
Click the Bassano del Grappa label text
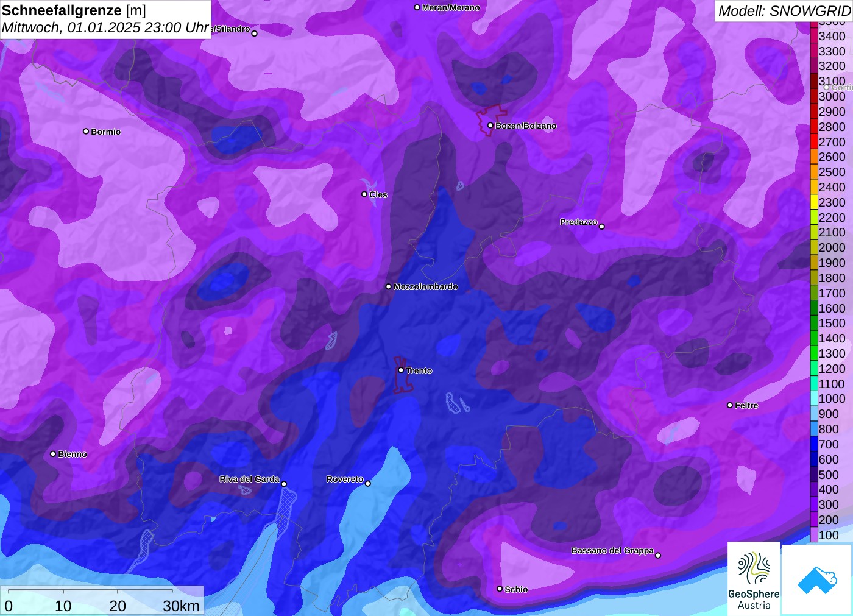pyautogui.click(x=612, y=550)
